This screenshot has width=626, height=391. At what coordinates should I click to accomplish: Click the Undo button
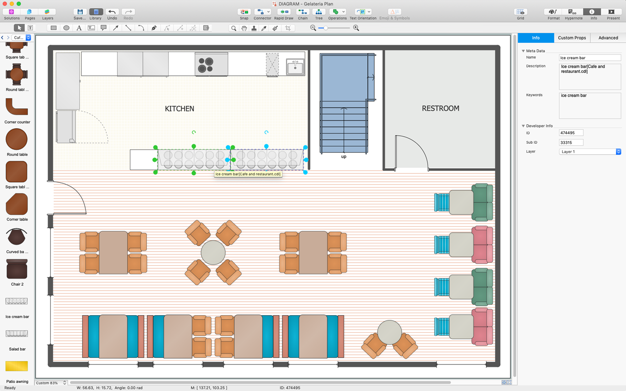112,12
